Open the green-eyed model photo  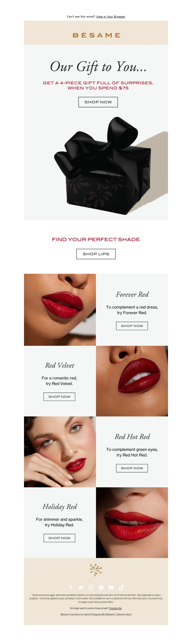coord(60,452)
